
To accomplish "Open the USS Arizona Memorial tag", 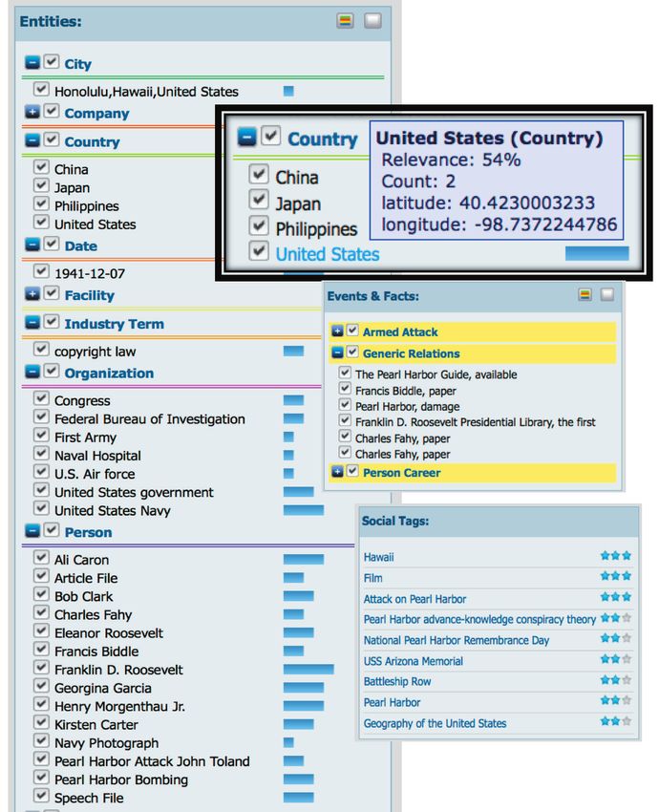I will [414, 661].
